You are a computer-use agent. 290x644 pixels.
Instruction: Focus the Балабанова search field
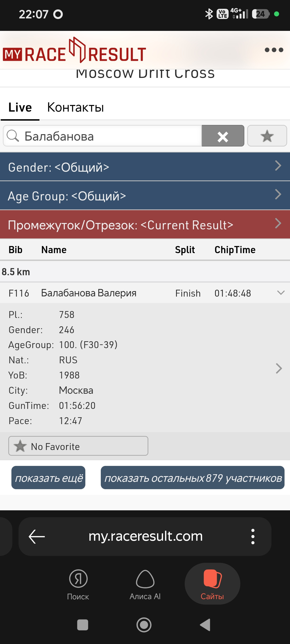(102, 136)
